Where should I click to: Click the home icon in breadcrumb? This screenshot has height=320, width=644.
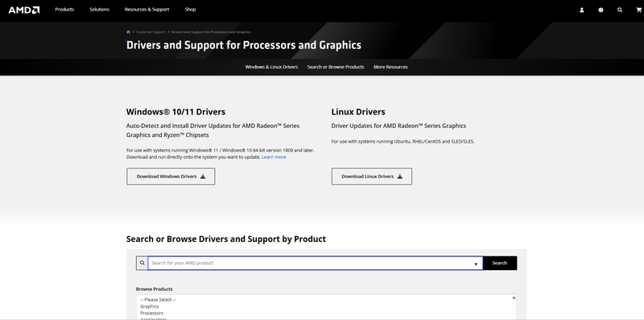[128, 32]
